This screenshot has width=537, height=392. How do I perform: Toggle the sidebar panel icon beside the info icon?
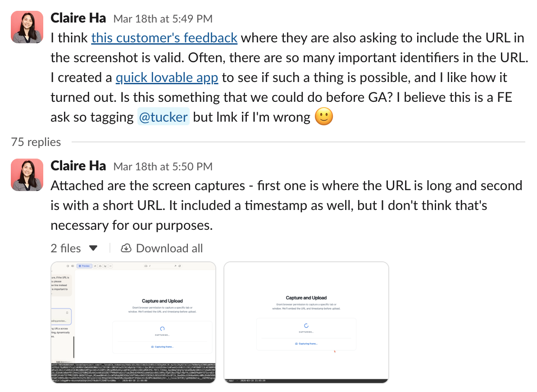[73, 266]
